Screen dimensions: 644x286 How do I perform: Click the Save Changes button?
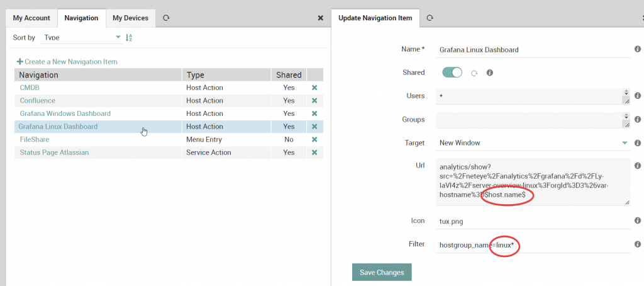382,272
